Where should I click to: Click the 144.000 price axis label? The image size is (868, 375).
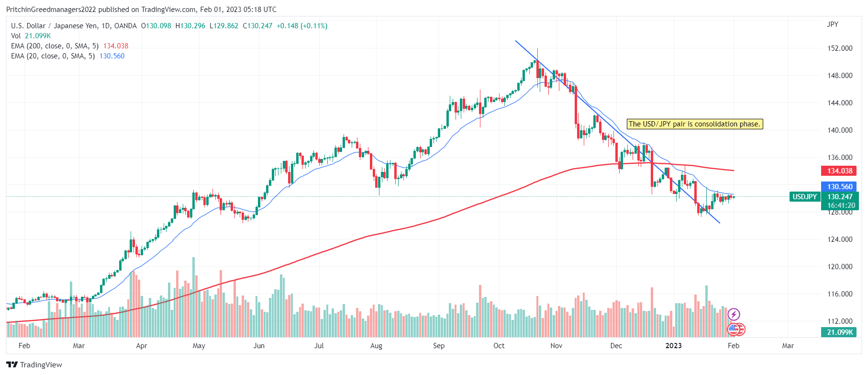click(x=840, y=103)
